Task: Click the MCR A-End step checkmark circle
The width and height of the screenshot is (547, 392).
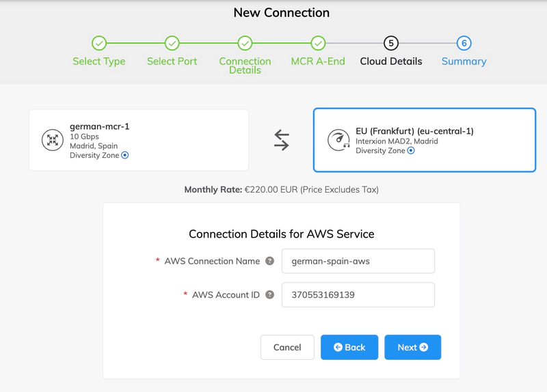Action: (x=318, y=43)
